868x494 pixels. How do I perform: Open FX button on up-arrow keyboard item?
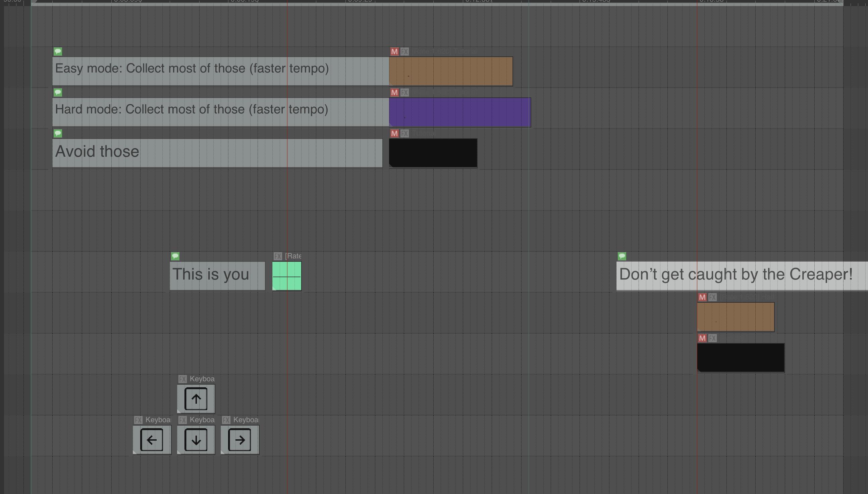click(x=182, y=379)
